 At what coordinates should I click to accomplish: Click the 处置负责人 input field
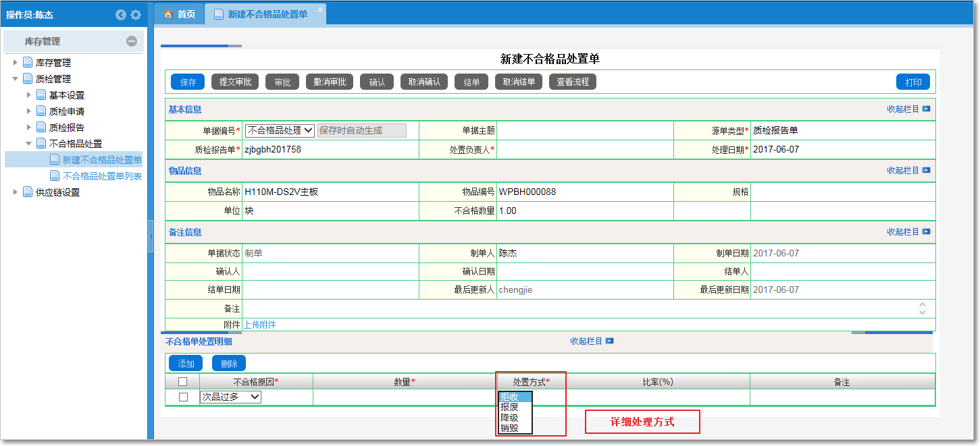click(x=584, y=150)
